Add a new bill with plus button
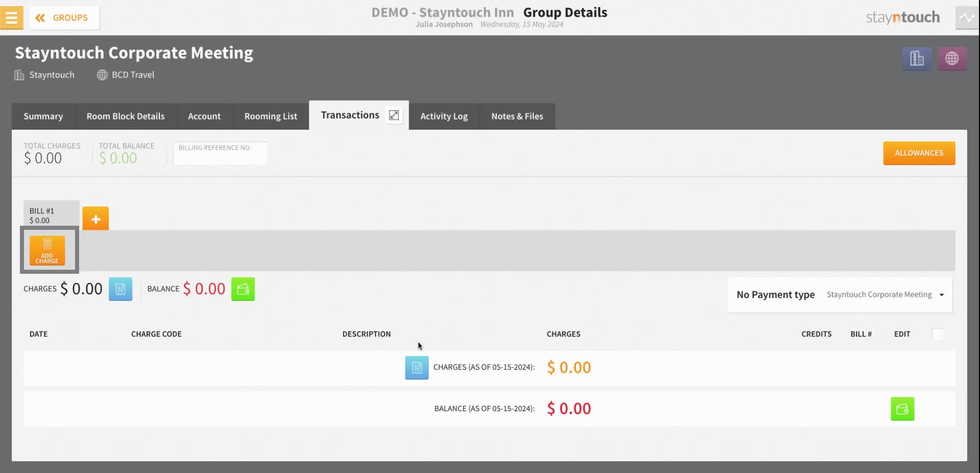This screenshot has height=473, width=980. point(95,219)
